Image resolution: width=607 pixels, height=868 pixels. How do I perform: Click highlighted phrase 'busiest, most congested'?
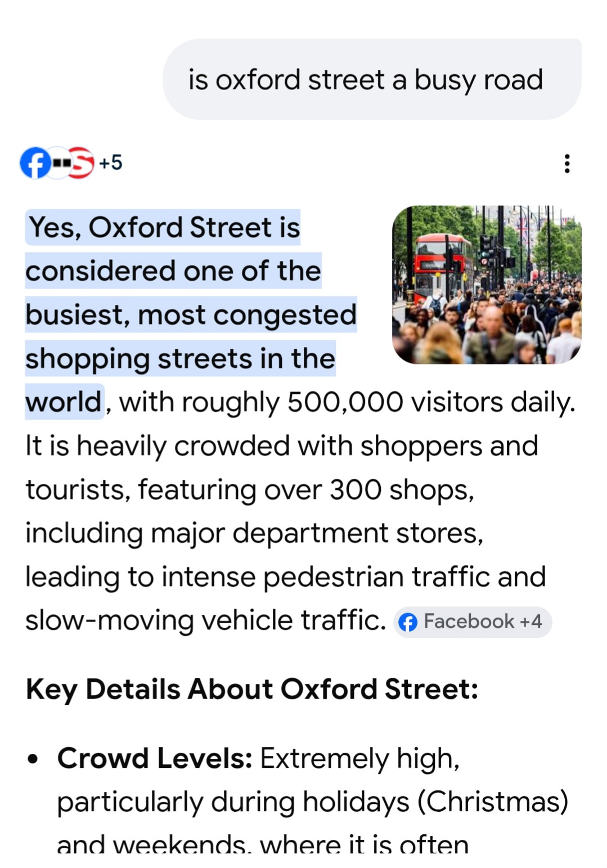coord(191,314)
